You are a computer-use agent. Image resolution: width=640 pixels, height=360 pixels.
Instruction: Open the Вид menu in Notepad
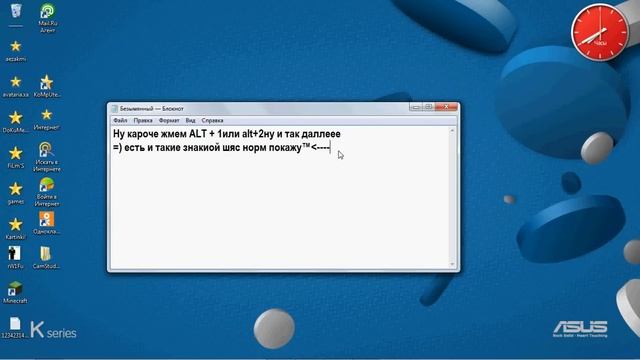coord(190,120)
